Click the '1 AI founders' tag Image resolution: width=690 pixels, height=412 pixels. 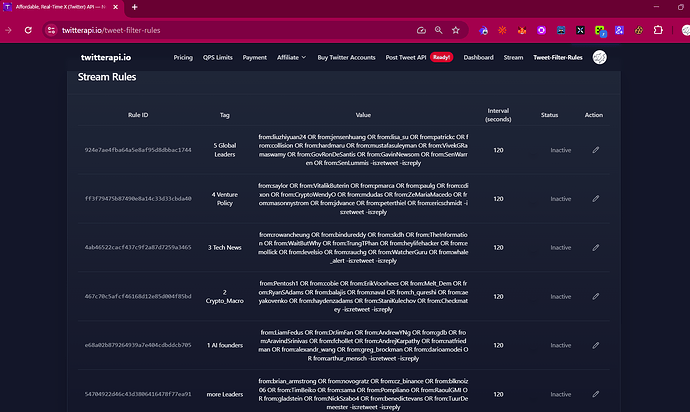point(225,346)
